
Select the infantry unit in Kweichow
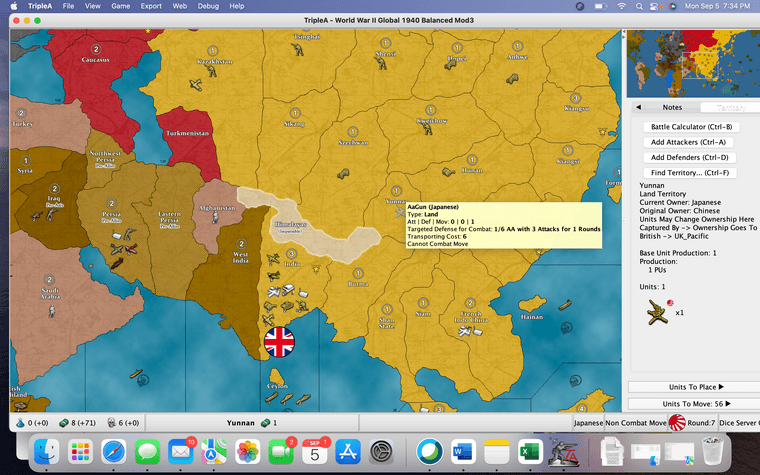[427, 129]
